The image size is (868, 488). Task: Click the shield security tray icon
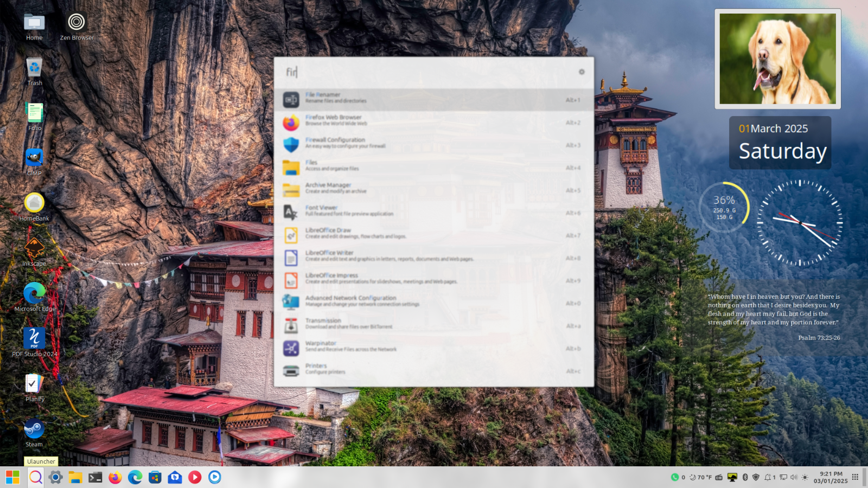tap(756, 477)
